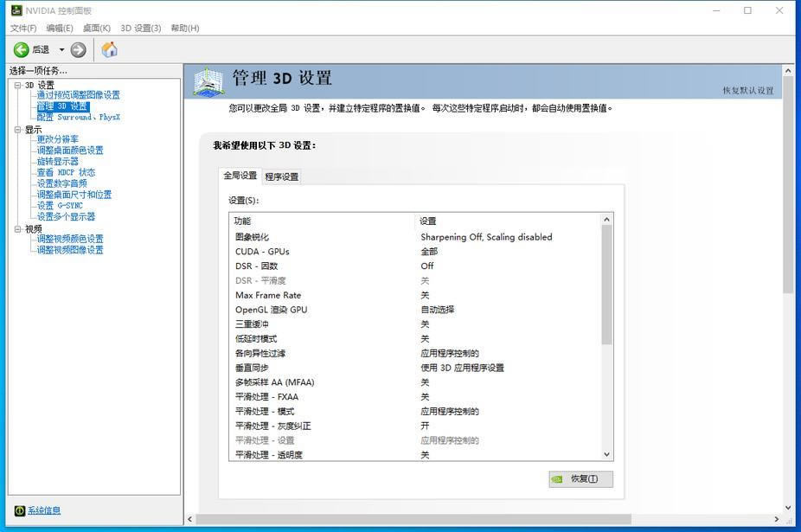The width and height of the screenshot is (801, 532).
Task: Click the main panel horizontal scrollbar thumb
Action: [x=413, y=519]
